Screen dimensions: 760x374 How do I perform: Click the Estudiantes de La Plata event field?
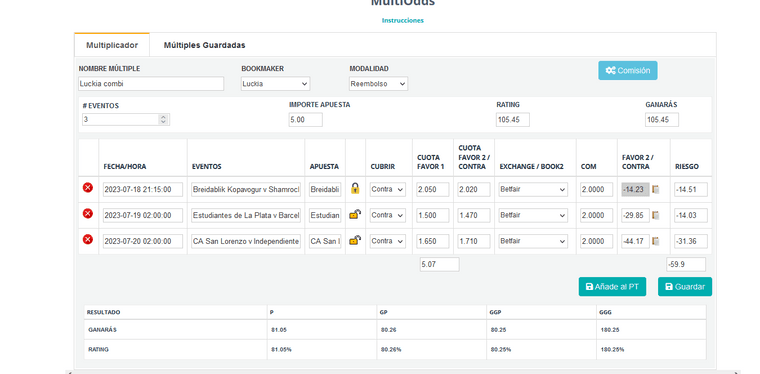pyautogui.click(x=246, y=215)
